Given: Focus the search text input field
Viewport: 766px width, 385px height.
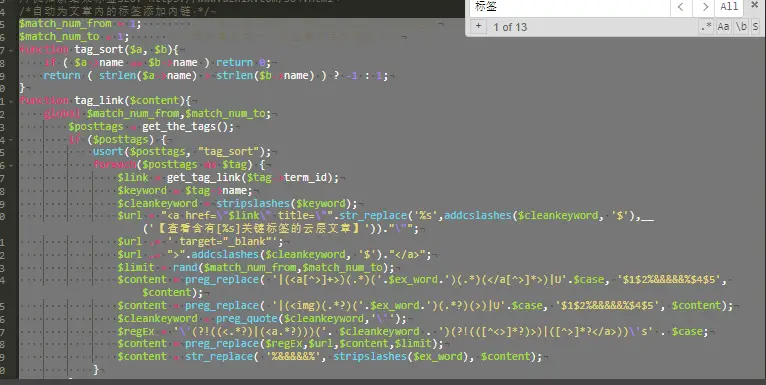Looking at the screenshot, I should 570,7.
